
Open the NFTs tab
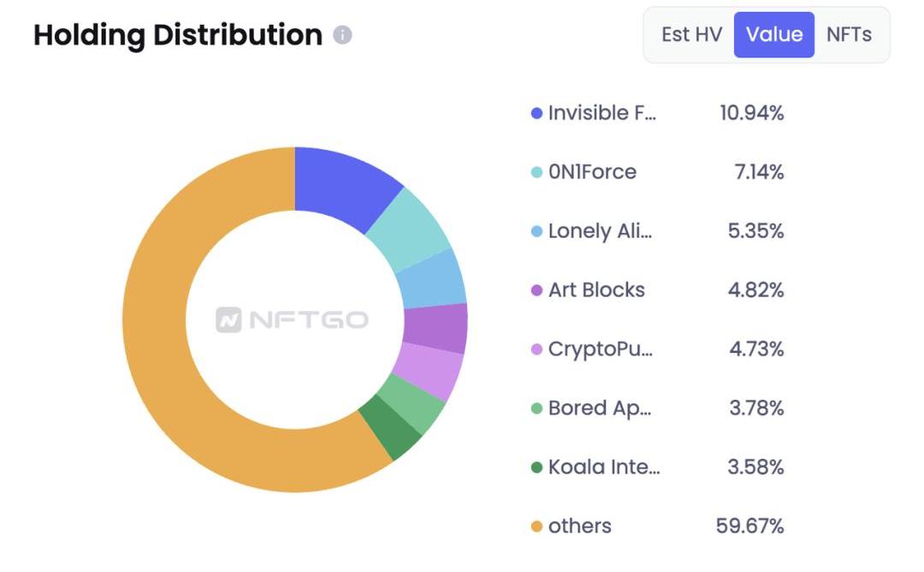[x=849, y=34]
